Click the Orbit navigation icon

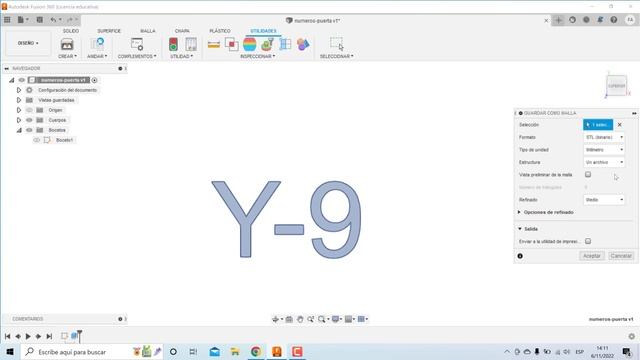(276, 319)
